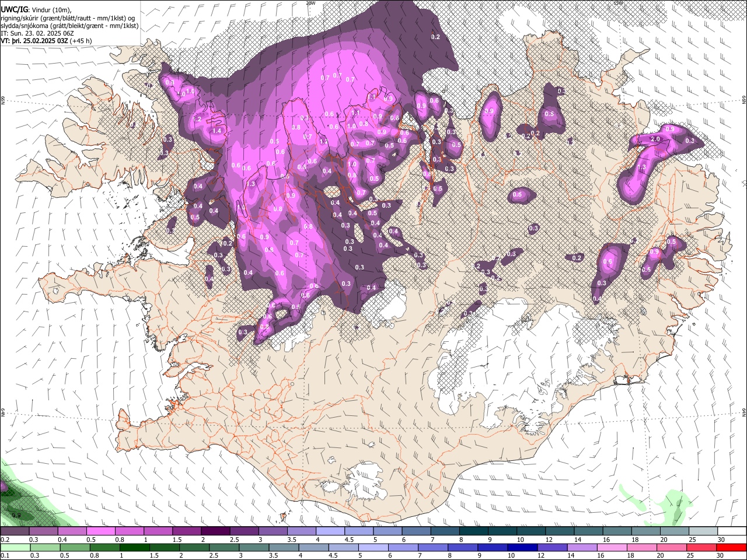This screenshot has height=560, width=747.
Task: Click the 'slydda/snjókoma' legend description line
Action: pyautogui.click(x=69, y=26)
